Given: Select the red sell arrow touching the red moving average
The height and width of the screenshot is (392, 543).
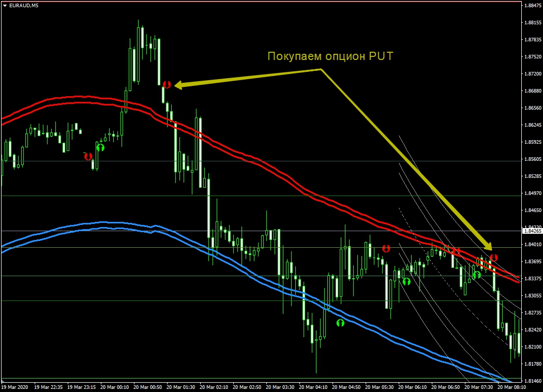Looking at the screenshot, I should tap(456, 251).
